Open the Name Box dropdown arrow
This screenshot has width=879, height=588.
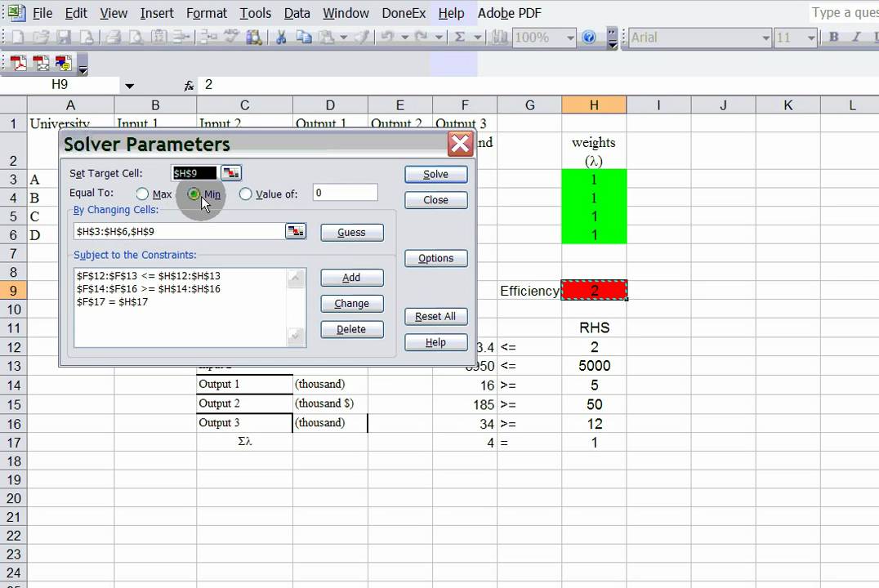click(130, 86)
